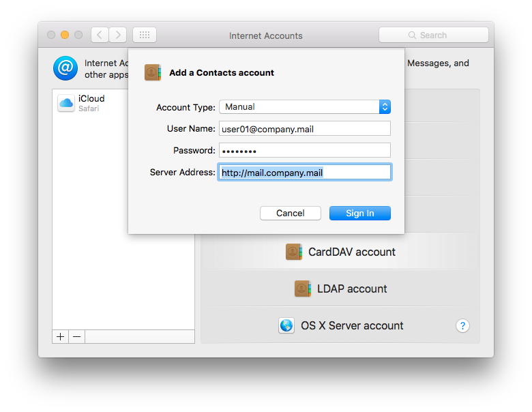
Task: Click the CardDAV account contacts icon
Action: click(294, 252)
